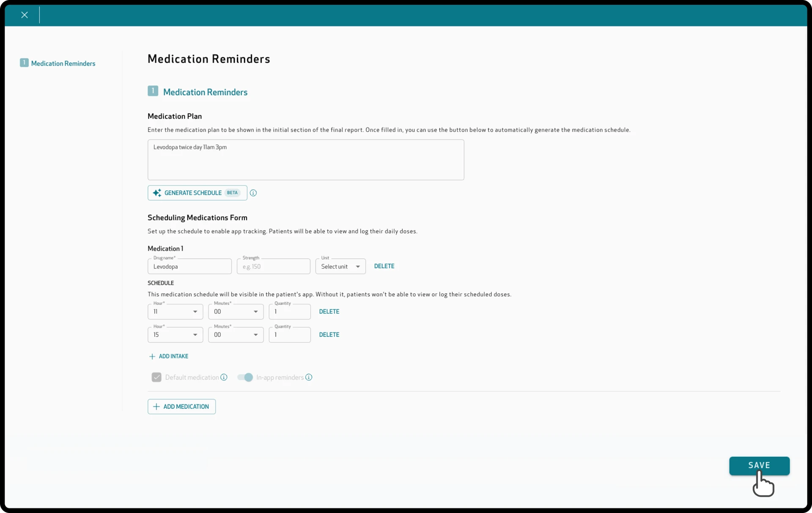Open the Hour dropdown showing 15
The height and width of the screenshot is (513, 812).
tap(175, 335)
